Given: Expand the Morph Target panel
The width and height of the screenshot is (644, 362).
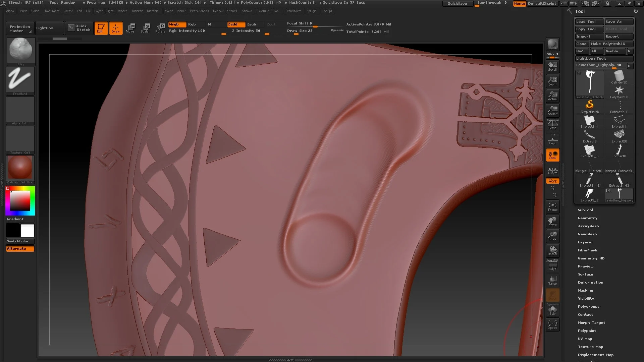Looking at the screenshot, I should pyautogui.click(x=591, y=323).
